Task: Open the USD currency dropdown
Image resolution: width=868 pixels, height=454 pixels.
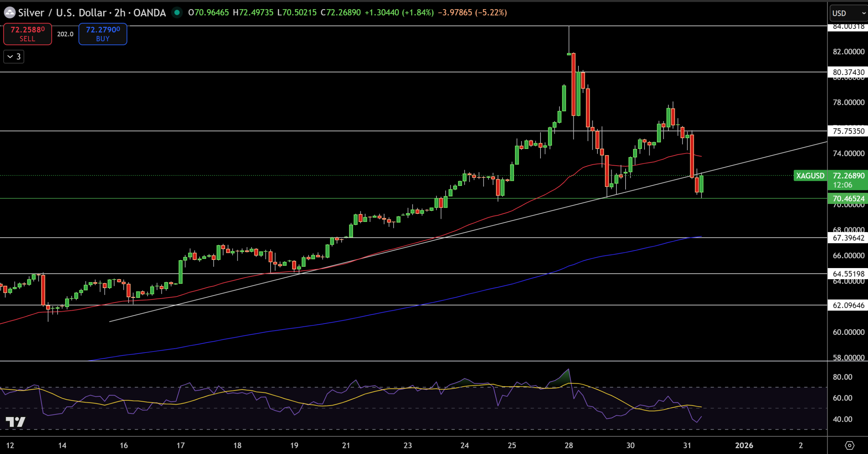Action: 848,13
